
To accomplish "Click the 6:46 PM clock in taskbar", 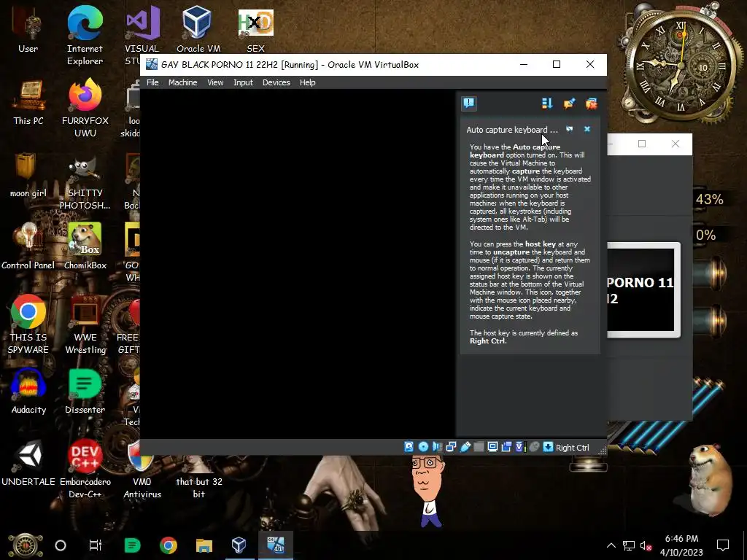I will tap(681, 539).
